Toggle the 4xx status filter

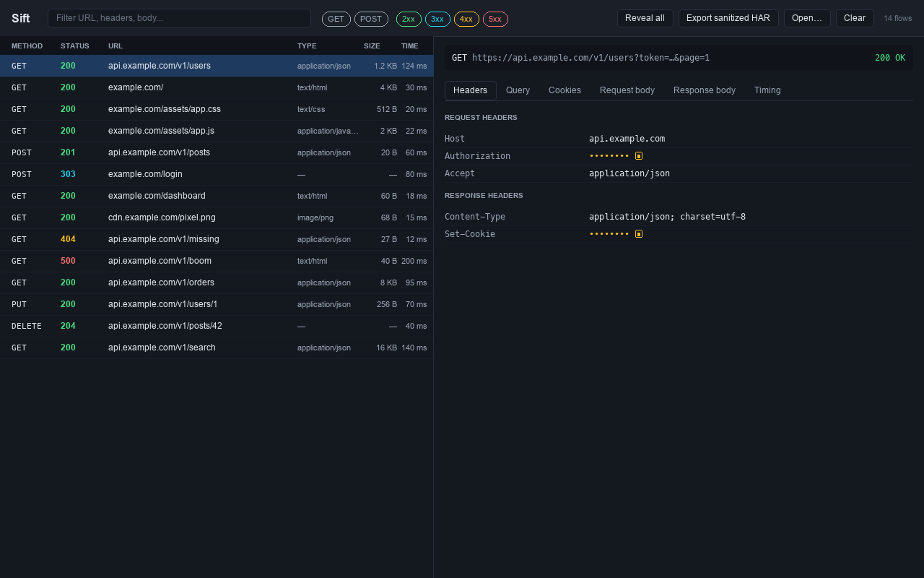(x=466, y=19)
